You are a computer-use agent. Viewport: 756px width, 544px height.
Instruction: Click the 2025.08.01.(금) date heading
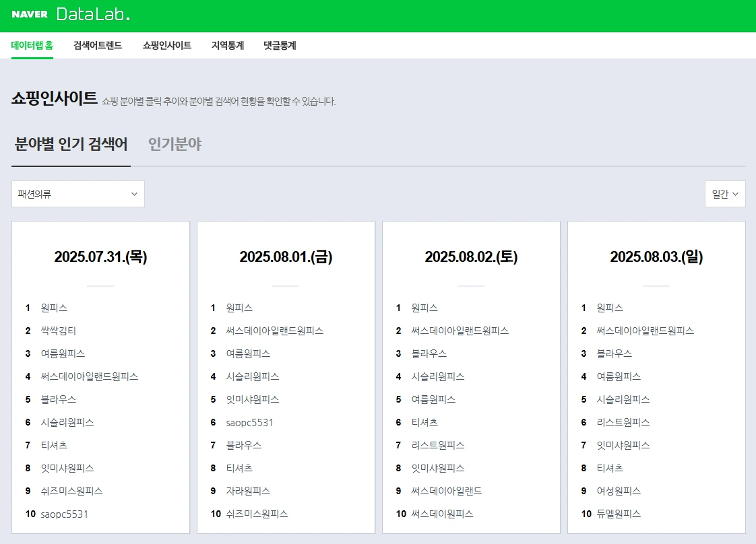point(286,257)
